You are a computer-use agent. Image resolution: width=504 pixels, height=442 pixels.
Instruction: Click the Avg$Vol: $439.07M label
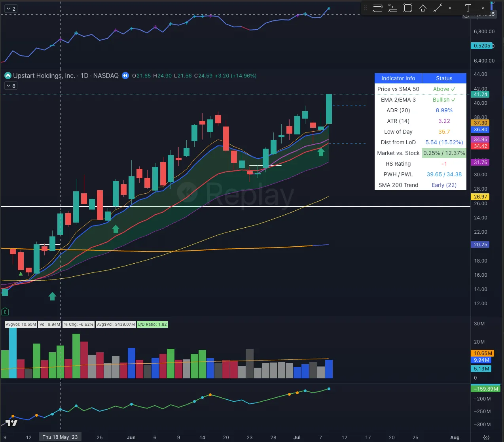[x=116, y=324]
